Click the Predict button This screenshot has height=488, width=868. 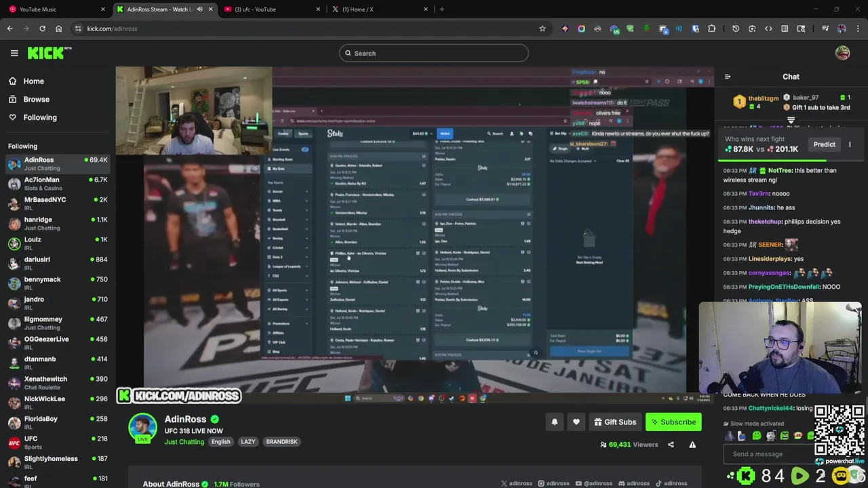[824, 144]
